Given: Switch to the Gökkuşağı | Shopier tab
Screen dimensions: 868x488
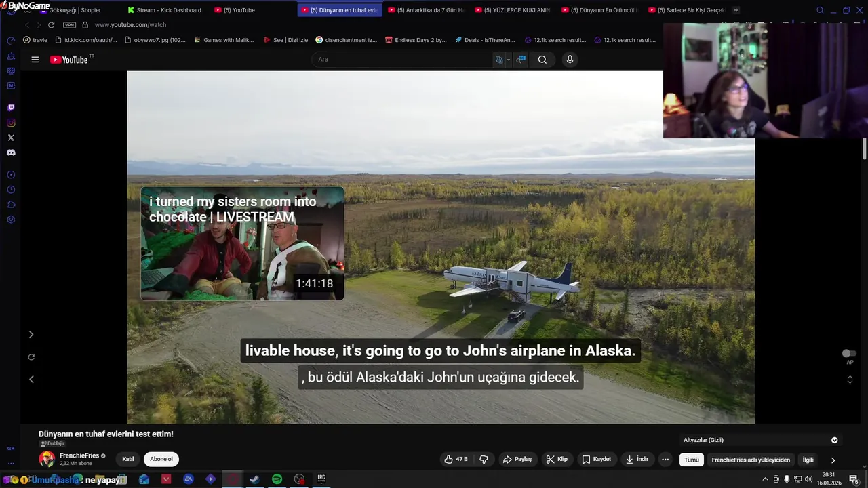Looking at the screenshot, I should tap(71, 10).
